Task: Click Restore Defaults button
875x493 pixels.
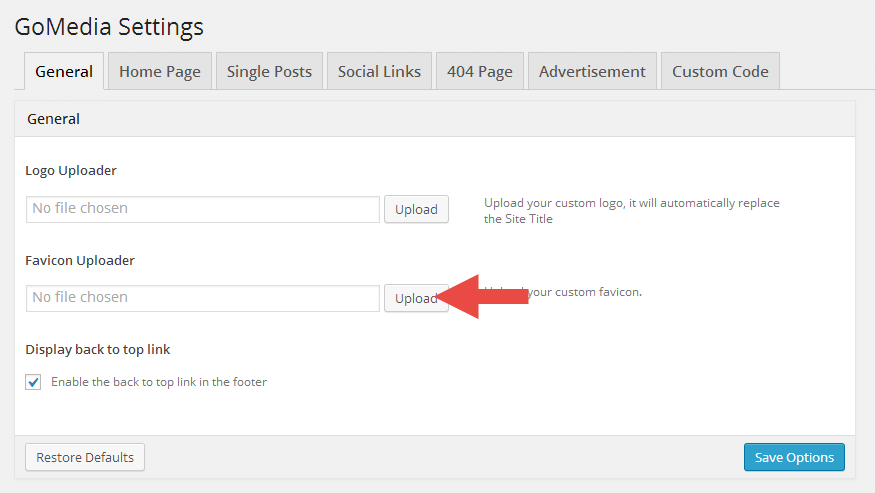Action: [x=85, y=457]
